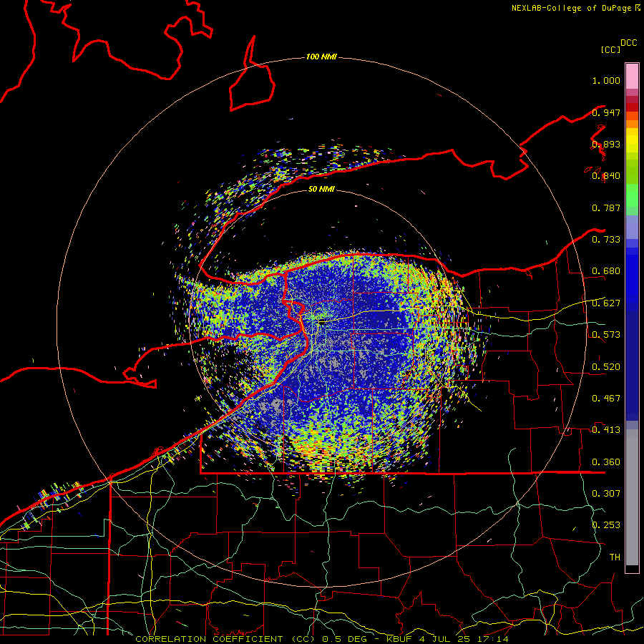Click the black bottom color bar segment
644x644 pixels.
click(632, 569)
